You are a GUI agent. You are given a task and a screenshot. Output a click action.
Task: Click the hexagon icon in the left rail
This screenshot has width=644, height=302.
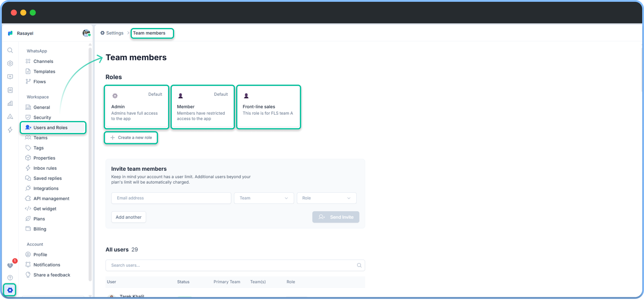[x=10, y=64]
